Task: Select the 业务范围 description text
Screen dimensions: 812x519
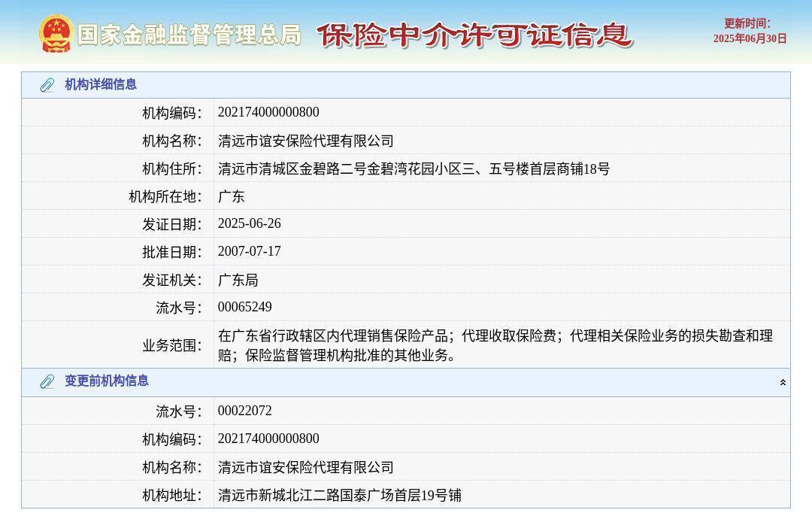Action: click(495, 345)
